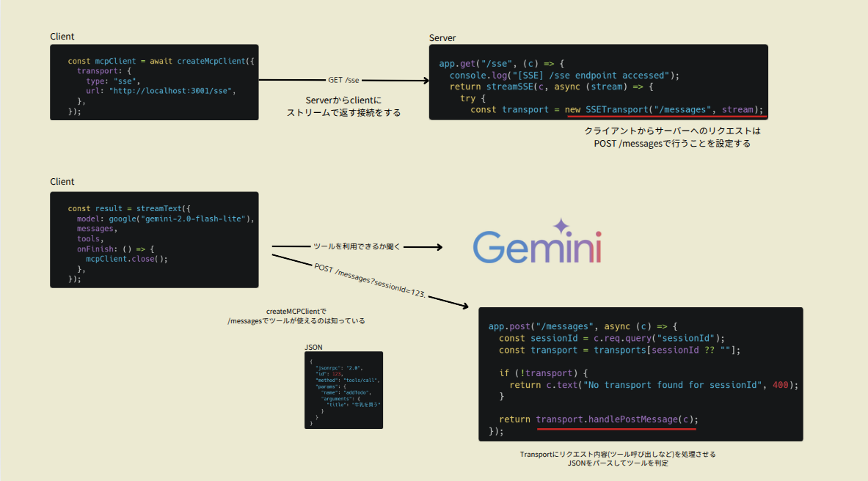Click the Gemini logo

click(x=536, y=247)
